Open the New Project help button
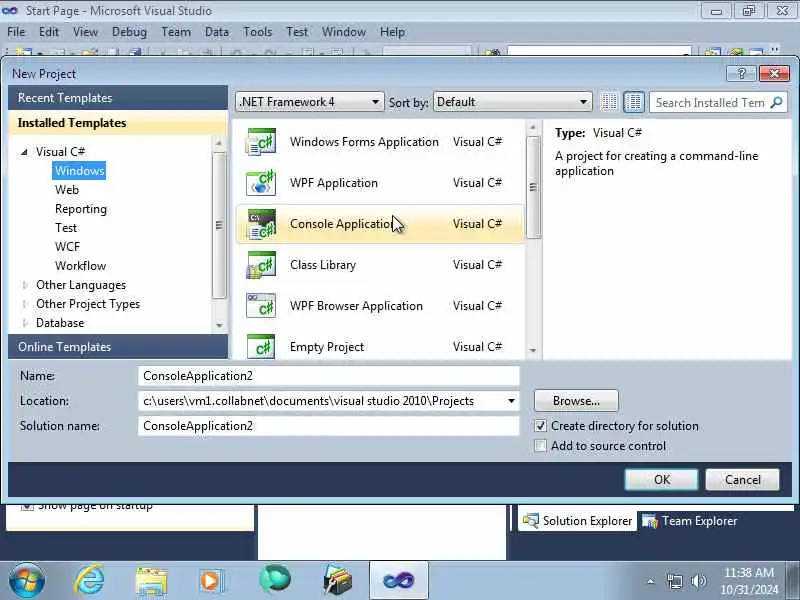The width and height of the screenshot is (800, 600). coord(741,73)
